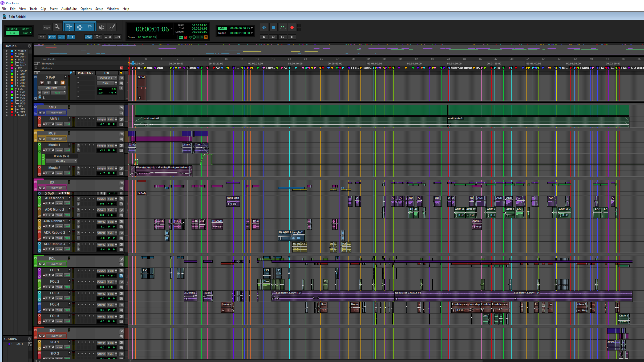
Task: Select the Selector waveform tool
Action: [79, 27]
